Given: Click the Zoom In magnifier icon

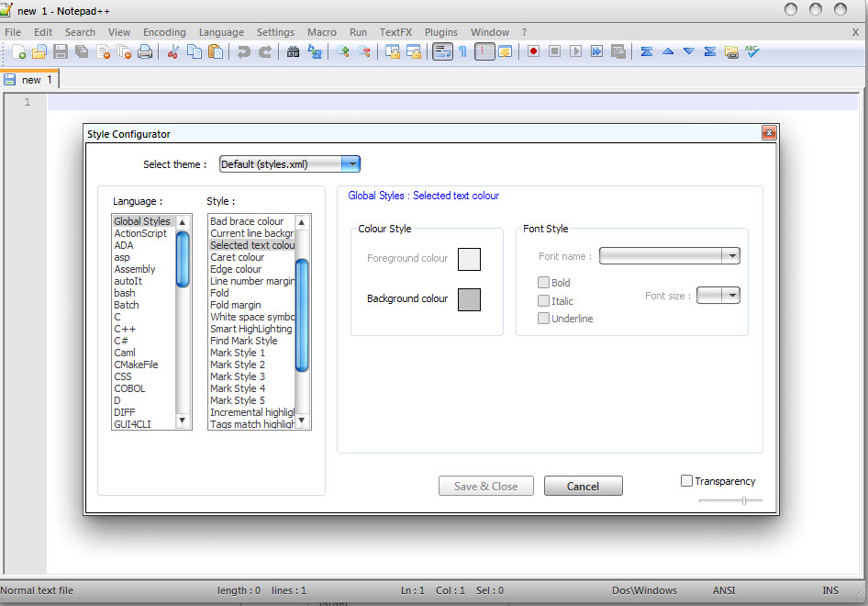Looking at the screenshot, I should 342,52.
